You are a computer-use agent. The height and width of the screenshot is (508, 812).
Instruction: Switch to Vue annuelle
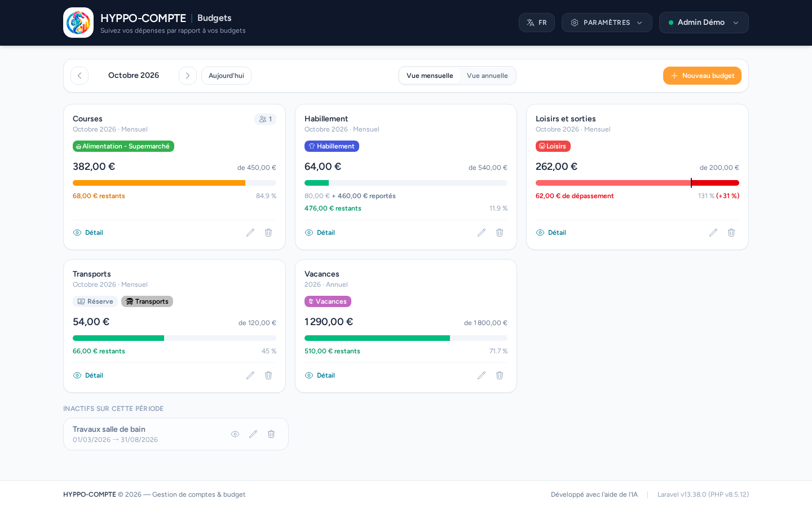point(487,76)
